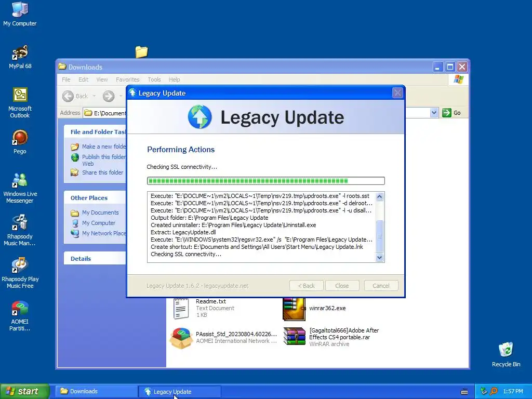Click the magnifier icon in system tray

pyautogui.click(x=494, y=391)
